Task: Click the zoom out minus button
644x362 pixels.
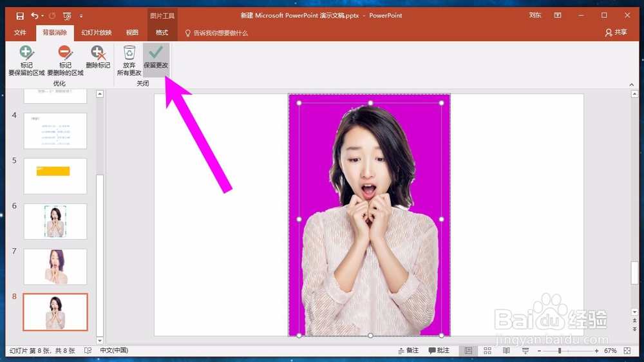Action: [539, 351]
